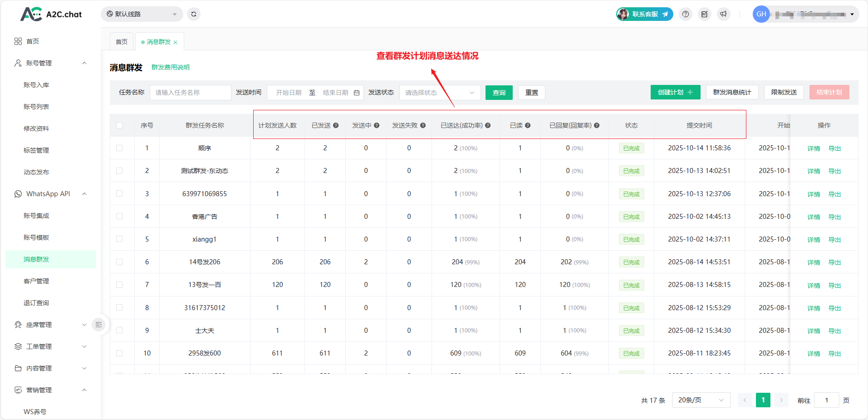Image resolution: width=868 pixels, height=420 pixels.
Task: Click info icon next to 已送达(成功率) header
Action: tap(488, 125)
